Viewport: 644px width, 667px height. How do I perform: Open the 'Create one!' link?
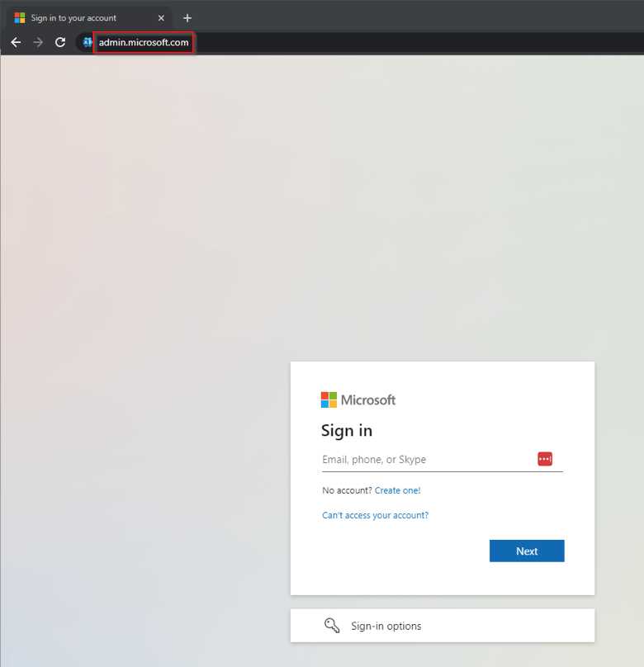coord(397,490)
